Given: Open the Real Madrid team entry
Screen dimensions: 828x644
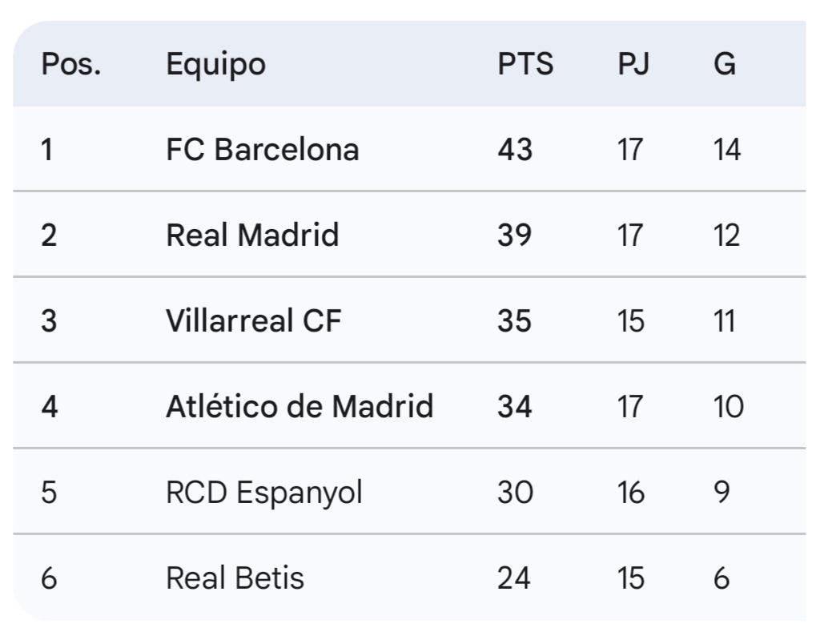Looking at the screenshot, I should coord(252,235).
